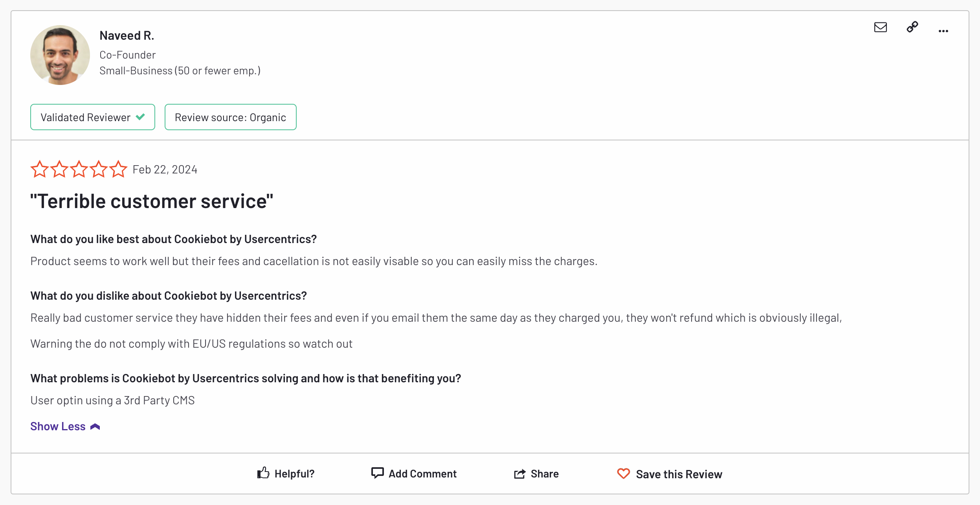The image size is (980, 505).
Task: Click the thumbs-up icon next to Helpful?
Action: click(263, 473)
